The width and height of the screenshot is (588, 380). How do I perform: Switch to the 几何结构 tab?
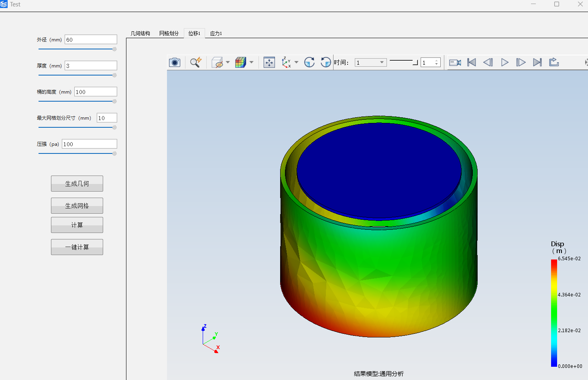(140, 33)
